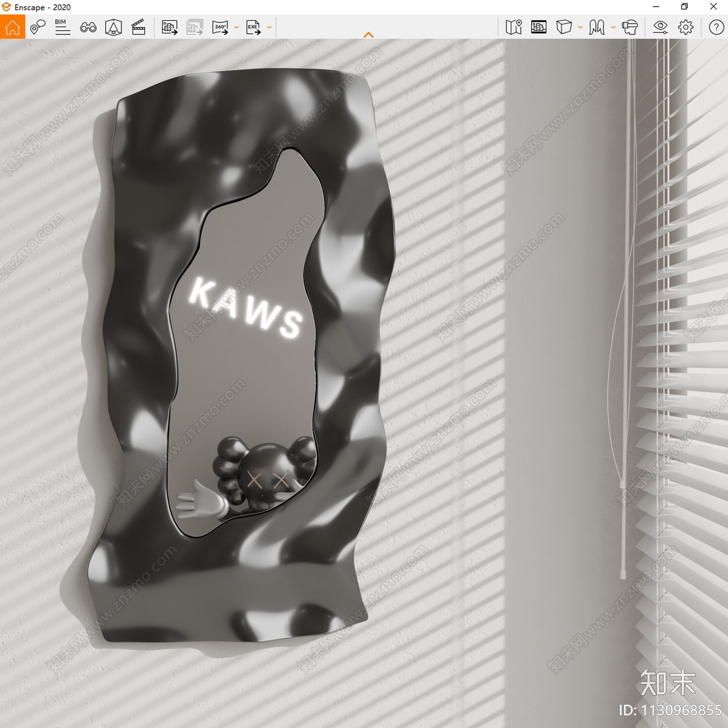Open the collaborative annotations pin icon
This screenshot has width=728, height=728.
coord(38,27)
